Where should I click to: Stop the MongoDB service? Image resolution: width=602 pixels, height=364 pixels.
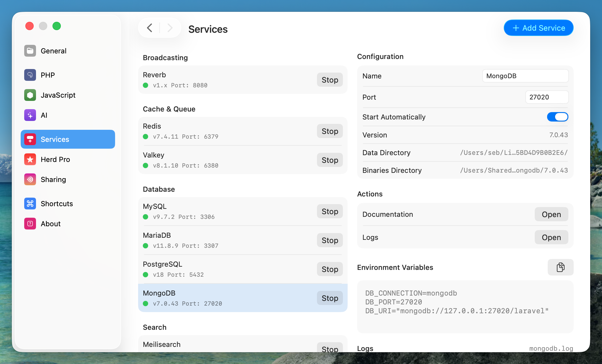pyautogui.click(x=330, y=298)
